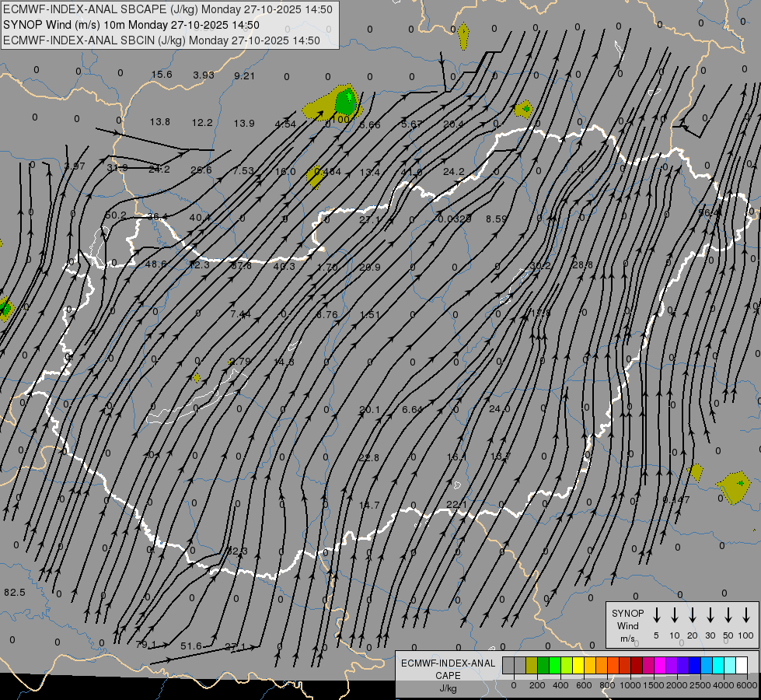761x700 pixels.
Task: Click the 10 m/s wind arrow in the legend
Action: coord(674,615)
